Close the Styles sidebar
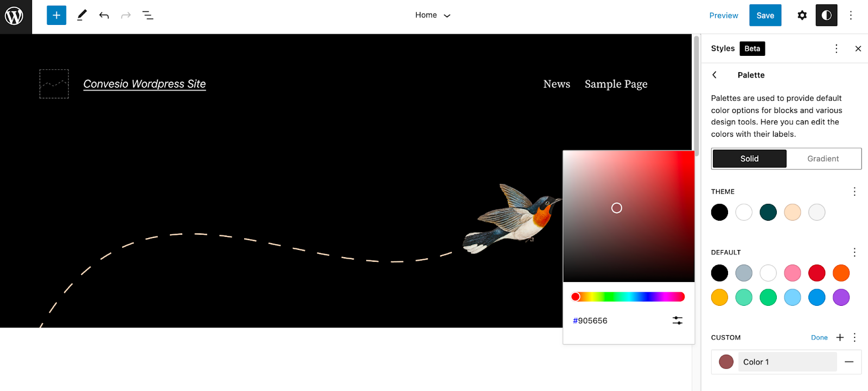Viewport: 868px width, 391px height. click(x=858, y=48)
